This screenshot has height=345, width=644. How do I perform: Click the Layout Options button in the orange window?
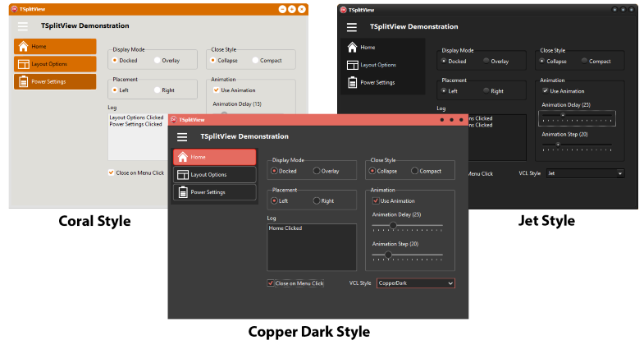(55, 64)
